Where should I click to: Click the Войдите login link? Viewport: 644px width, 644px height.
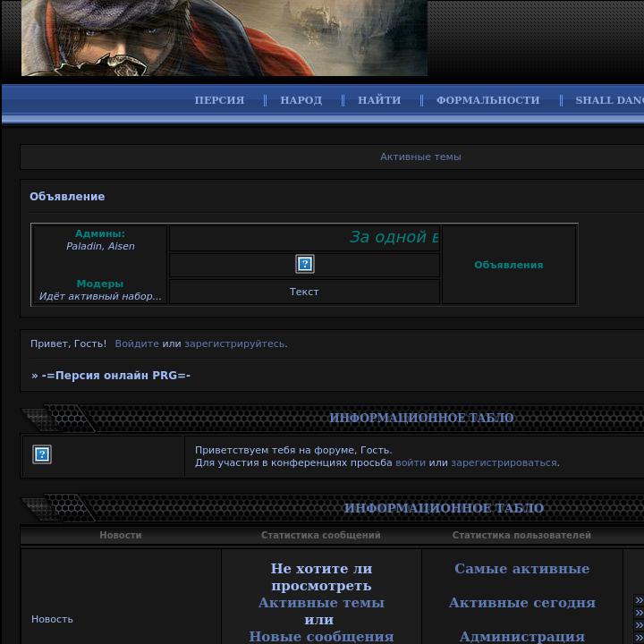pyautogui.click(x=137, y=343)
